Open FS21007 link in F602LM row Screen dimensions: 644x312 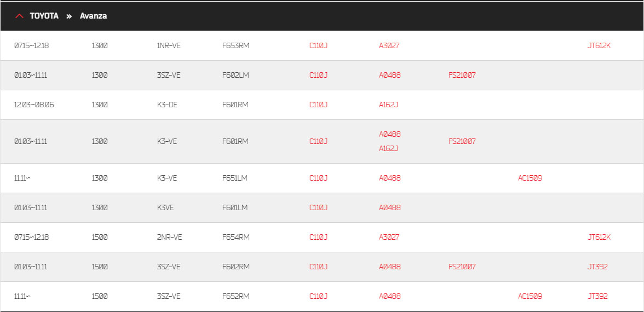pyautogui.click(x=462, y=75)
